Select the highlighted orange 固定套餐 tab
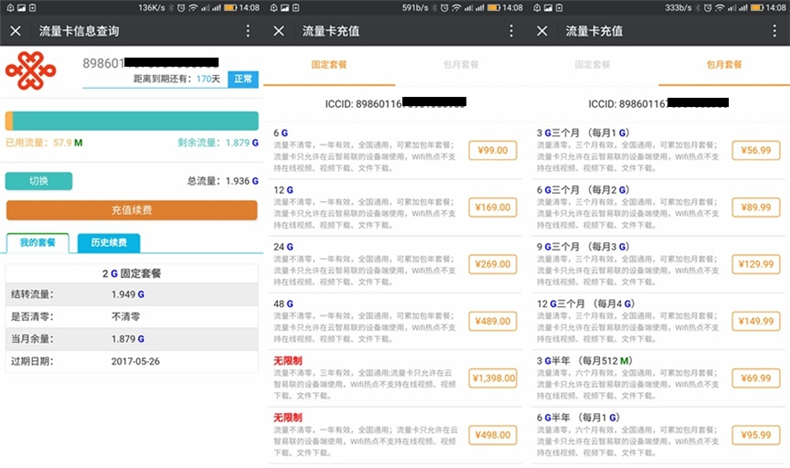The width and height of the screenshot is (790, 468). (x=330, y=64)
